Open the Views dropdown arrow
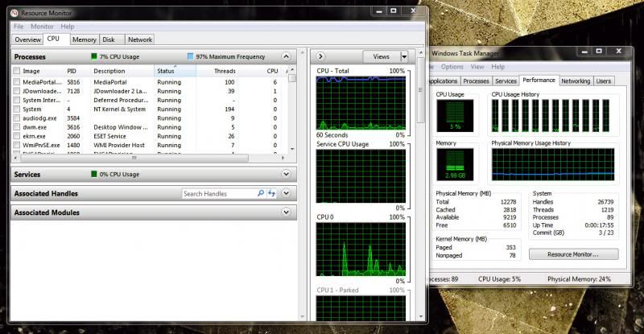This screenshot has width=644, height=334. click(404, 56)
